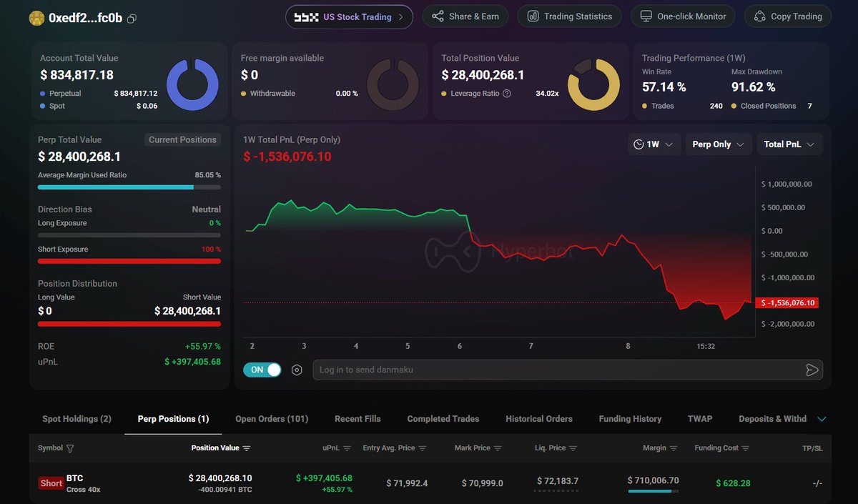Click the Max Drawdown 91.62 % value
Image resolution: width=858 pixels, height=504 pixels.
pyautogui.click(x=754, y=87)
